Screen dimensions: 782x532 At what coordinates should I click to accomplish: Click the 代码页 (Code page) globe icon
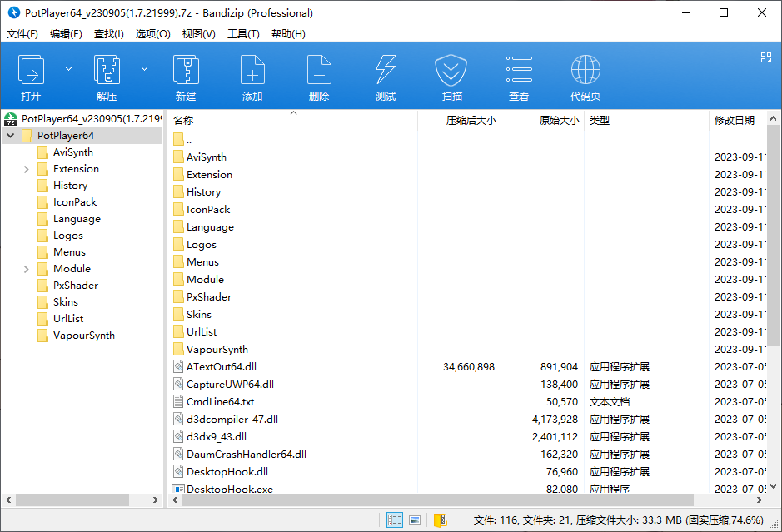click(585, 71)
